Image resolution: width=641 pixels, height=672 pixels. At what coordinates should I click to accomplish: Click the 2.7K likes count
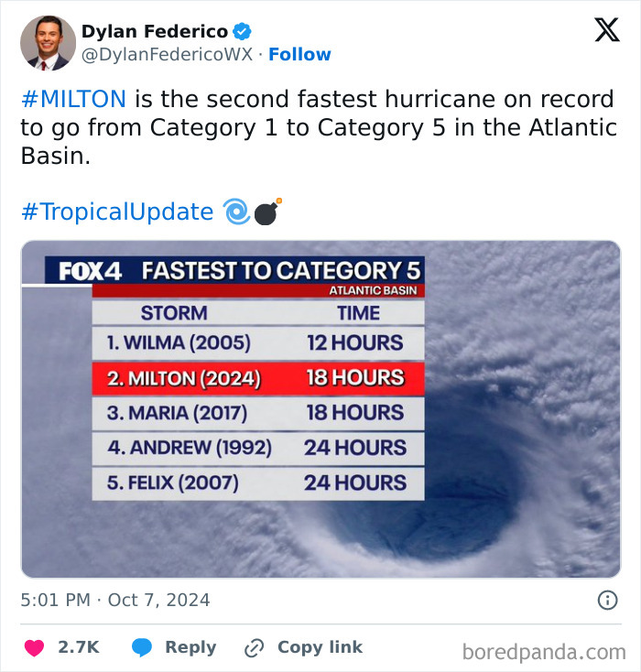point(79,647)
